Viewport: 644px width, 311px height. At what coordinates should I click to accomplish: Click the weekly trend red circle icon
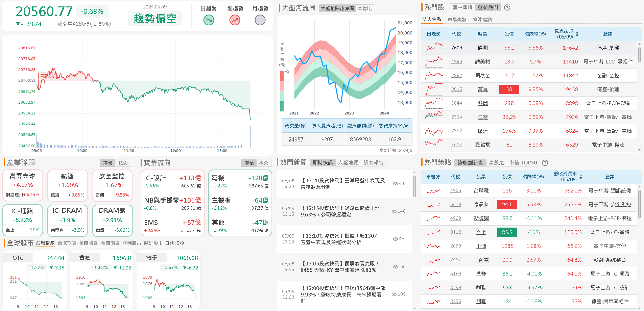(x=235, y=20)
